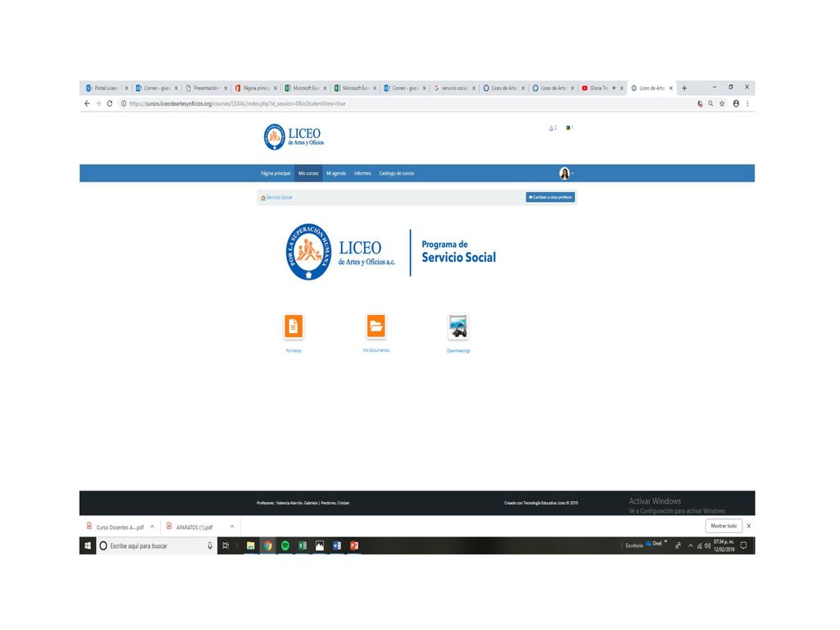Click the Escribe aquí para buscar box
Screen dimensions: 840x630
click(157, 546)
